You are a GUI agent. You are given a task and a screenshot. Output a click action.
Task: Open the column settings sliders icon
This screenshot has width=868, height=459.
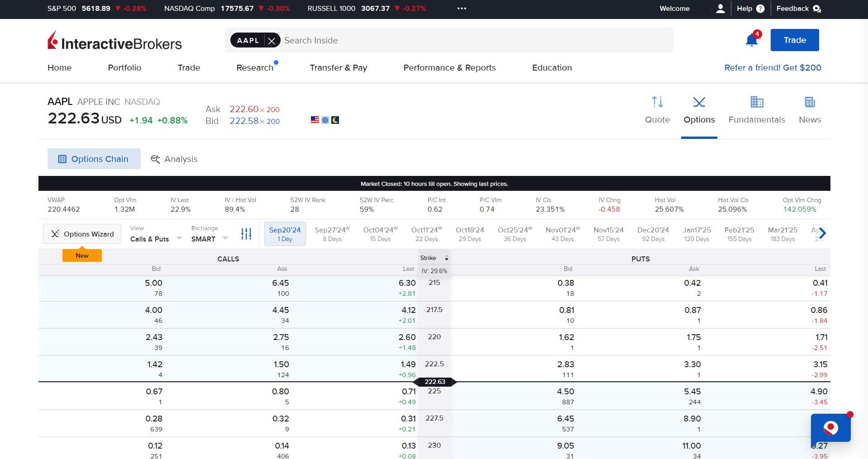pyautogui.click(x=246, y=234)
